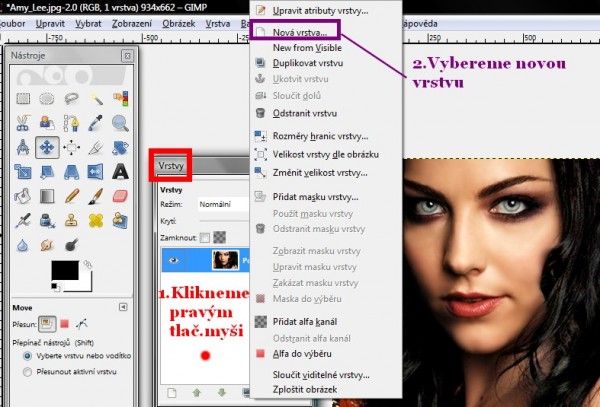
Task: Select the Airbrush tool
Action: 23,221
